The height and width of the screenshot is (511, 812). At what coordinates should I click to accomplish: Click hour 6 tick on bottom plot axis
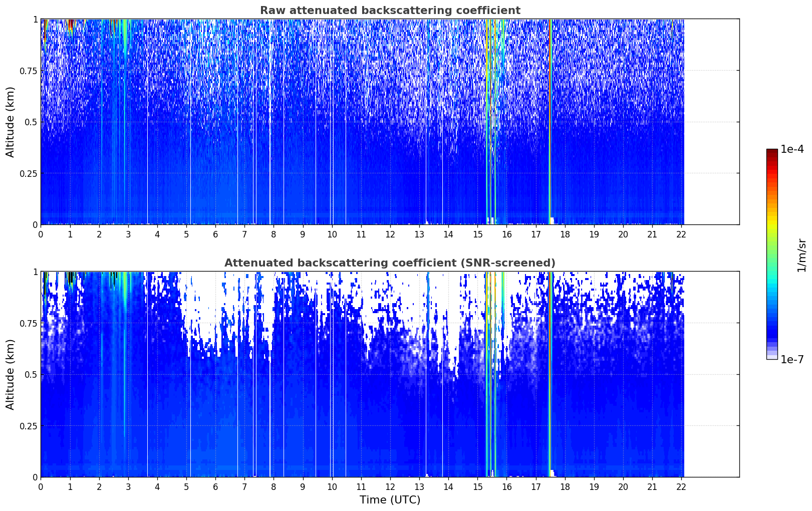click(x=215, y=486)
